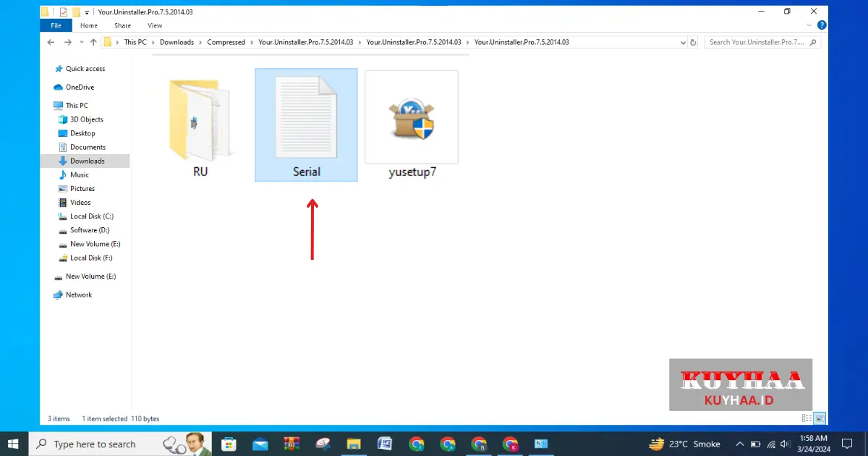Open Documents in the sidebar
The image size is (868, 456).
point(82,147)
